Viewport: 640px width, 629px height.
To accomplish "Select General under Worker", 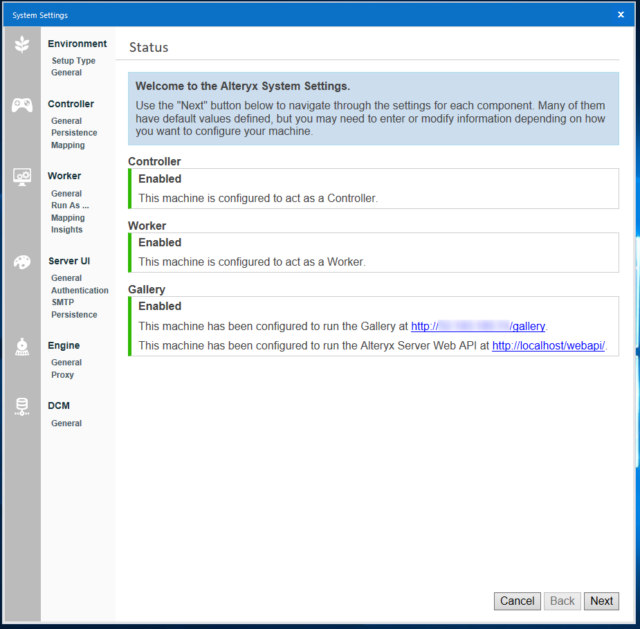I will point(66,193).
